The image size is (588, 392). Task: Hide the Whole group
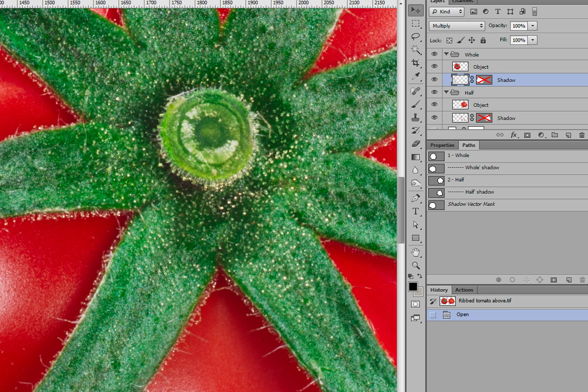[x=434, y=54]
